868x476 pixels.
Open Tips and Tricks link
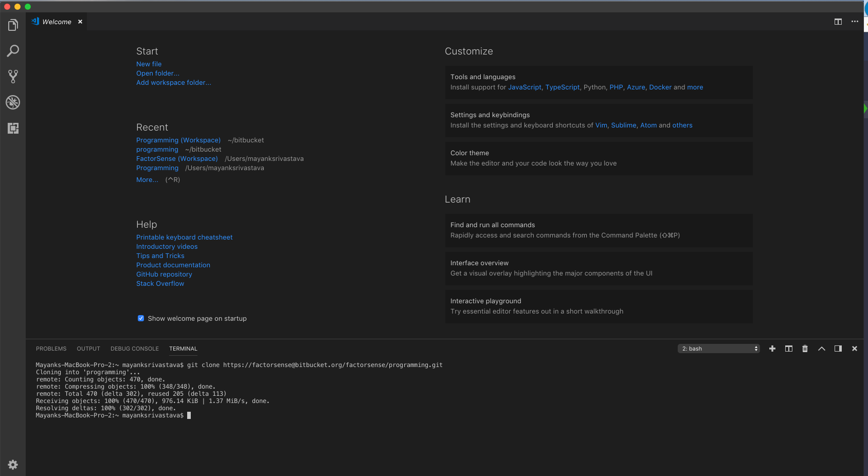pyautogui.click(x=160, y=256)
